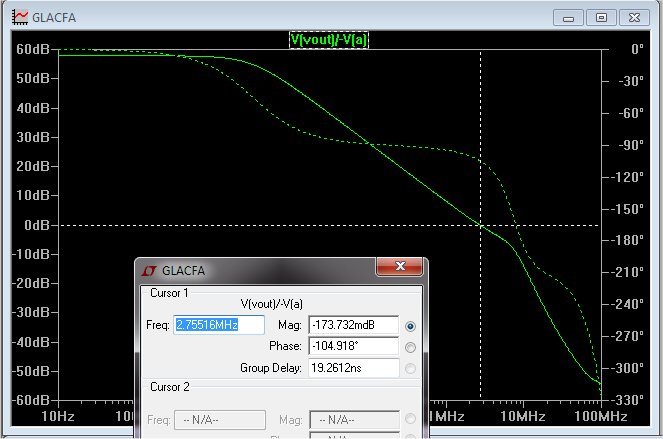
Task: Click the -30dB left axis label
Action: pyautogui.click(x=30, y=312)
